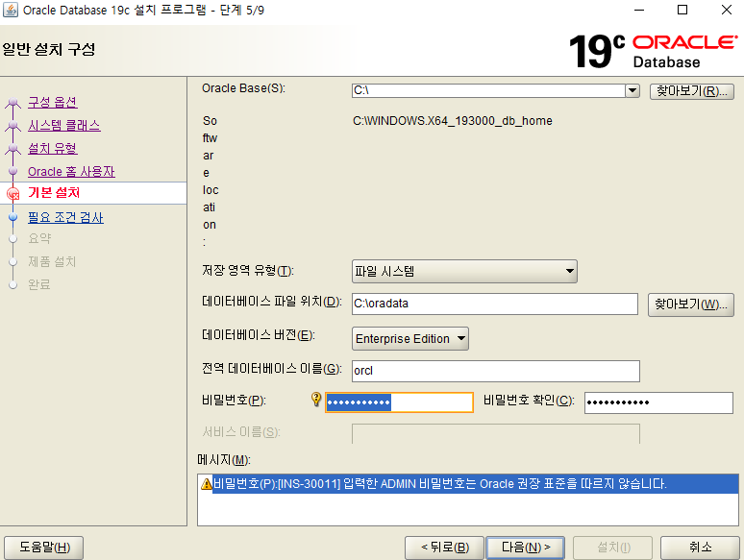This screenshot has height=560, width=744.
Task: Open the 저장 영역 유형 combo box
Action: point(464,271)
